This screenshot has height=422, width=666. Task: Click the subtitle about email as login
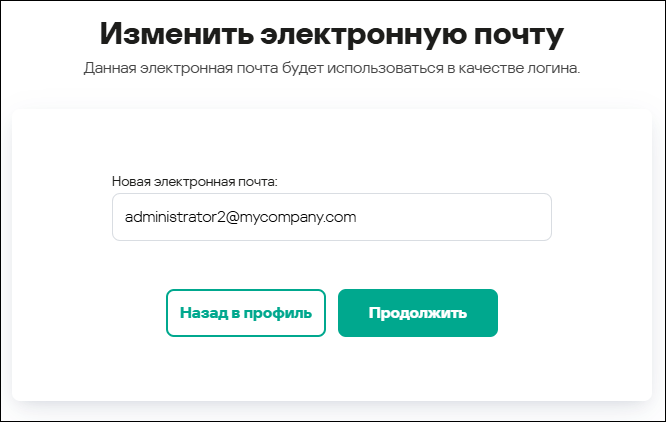tap(332, 70)
